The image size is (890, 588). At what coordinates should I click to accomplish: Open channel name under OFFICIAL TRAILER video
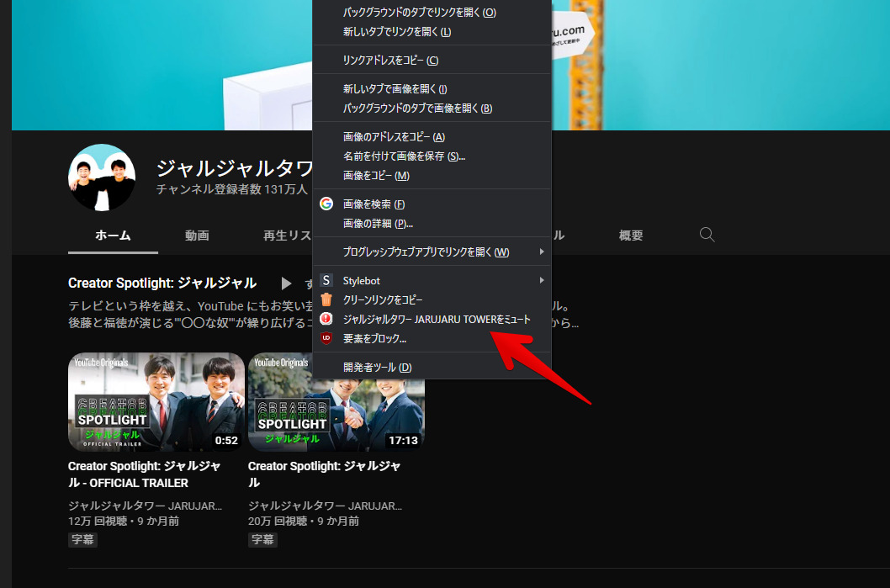pyautogui.click(x=145, y=506)
